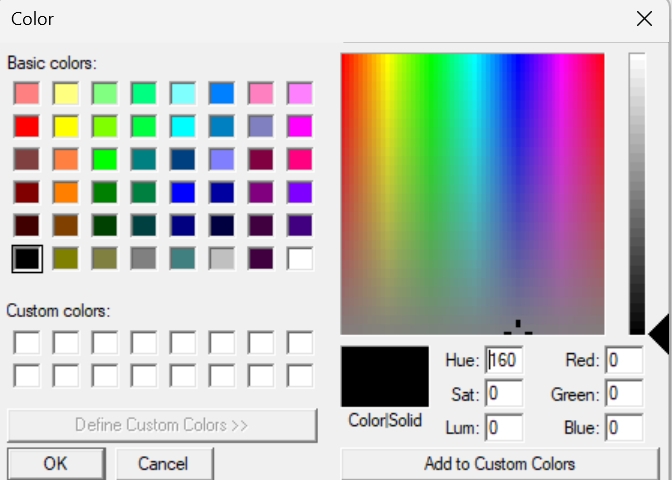Viewport: 672px width, 480px height.
Task: Pick the olive swatch next to black
Action: click(x=66, y=258)
